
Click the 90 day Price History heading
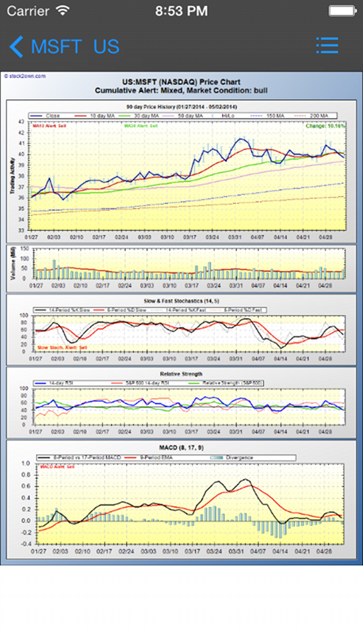pos(181,107)
